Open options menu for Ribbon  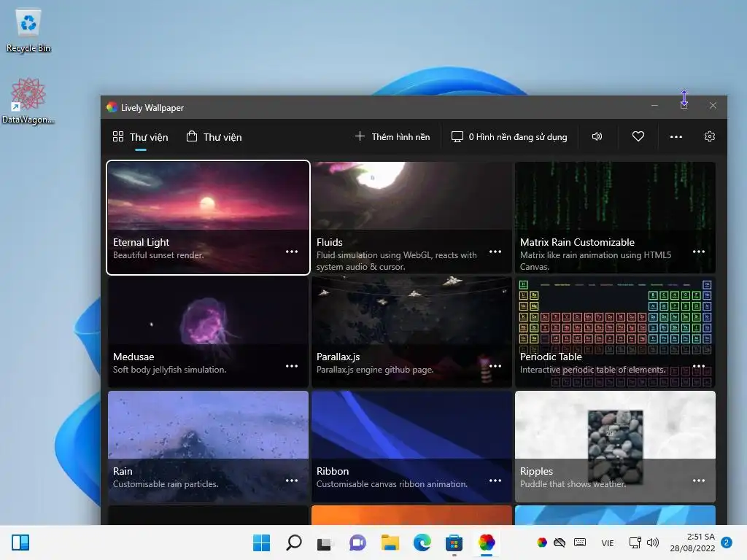click(495, 481)
